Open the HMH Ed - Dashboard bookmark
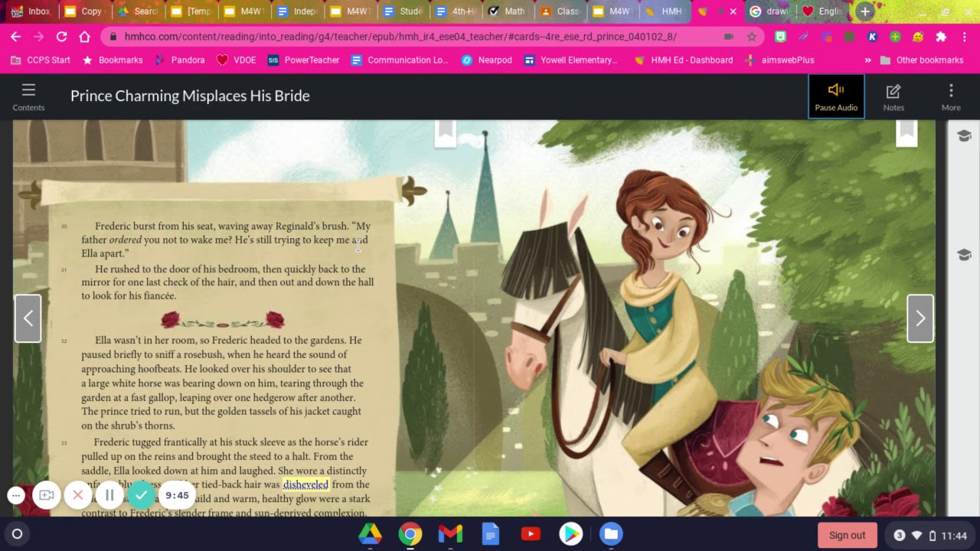The image size is (980, 551). click(x=684, y=60)
